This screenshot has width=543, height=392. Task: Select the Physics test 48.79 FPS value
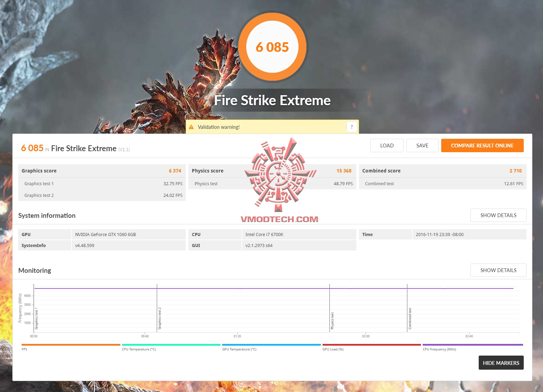point(343,184)
